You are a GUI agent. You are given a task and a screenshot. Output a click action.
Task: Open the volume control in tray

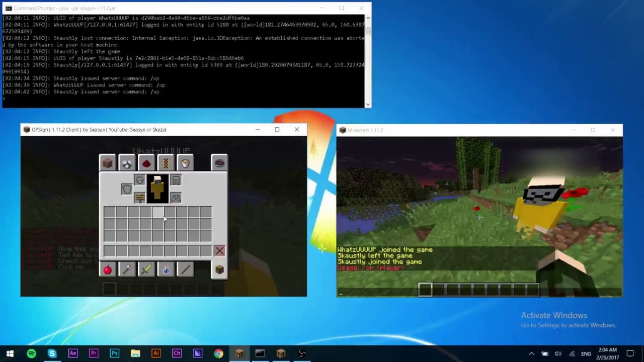click(x=558, y=354)
